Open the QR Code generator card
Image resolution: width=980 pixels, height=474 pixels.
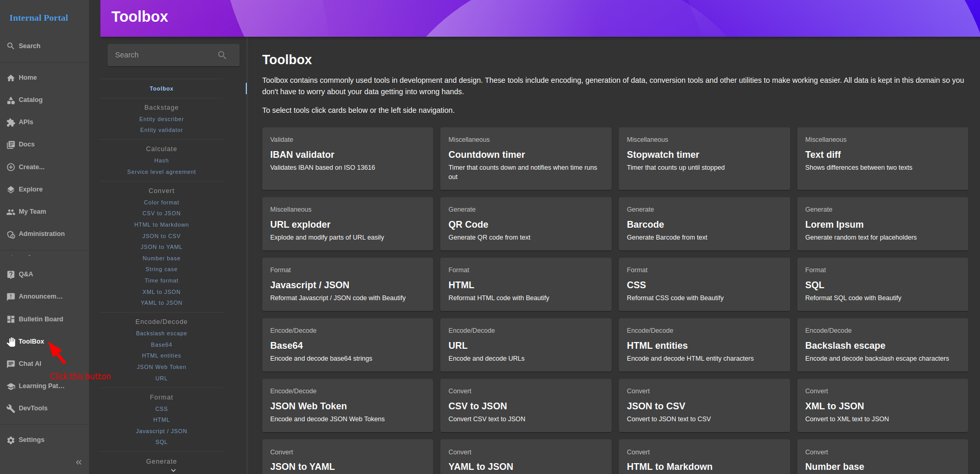click(525, 224)
